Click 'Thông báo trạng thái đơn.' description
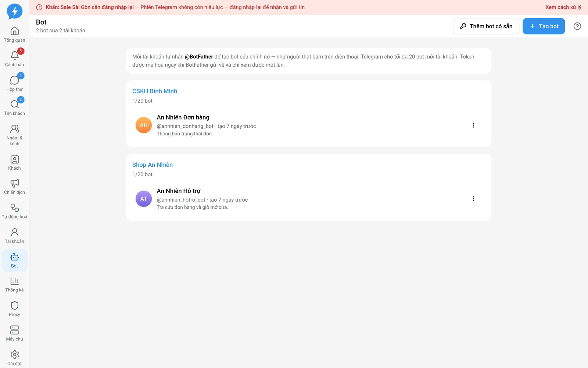 (x=185, y=134)
